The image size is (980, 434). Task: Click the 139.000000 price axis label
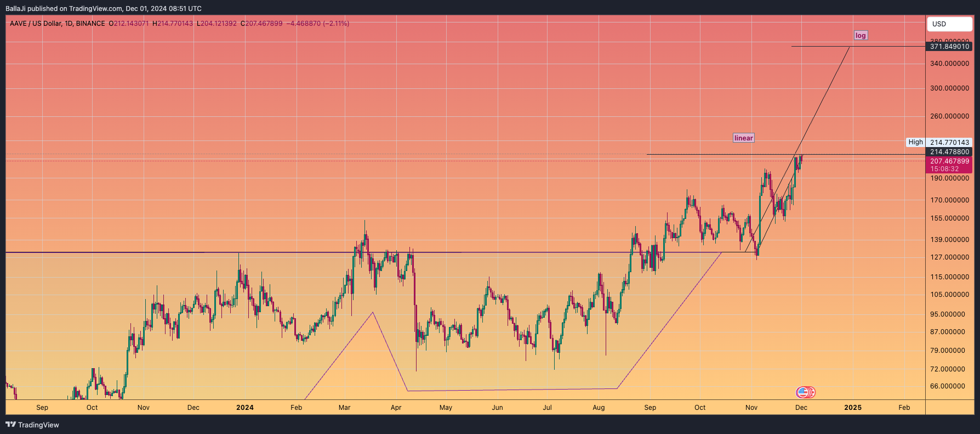950,240
